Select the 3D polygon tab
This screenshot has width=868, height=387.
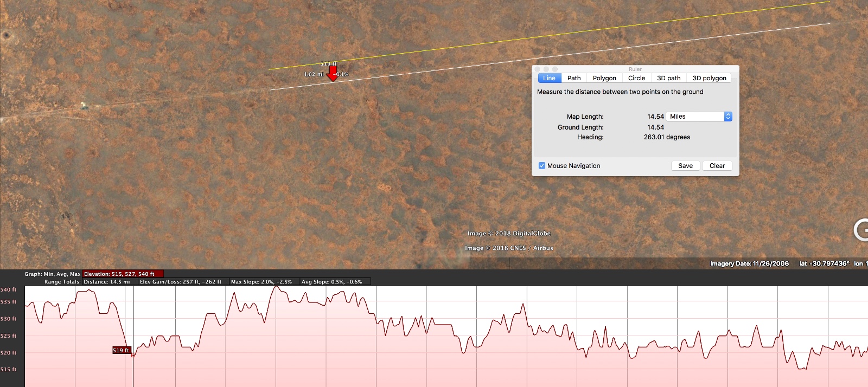point(709,78)
